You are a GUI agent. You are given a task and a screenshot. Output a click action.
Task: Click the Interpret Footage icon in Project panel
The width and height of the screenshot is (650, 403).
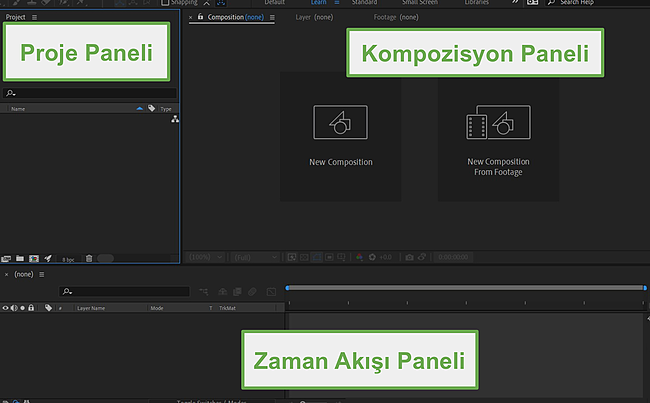[x=6, y=259]
